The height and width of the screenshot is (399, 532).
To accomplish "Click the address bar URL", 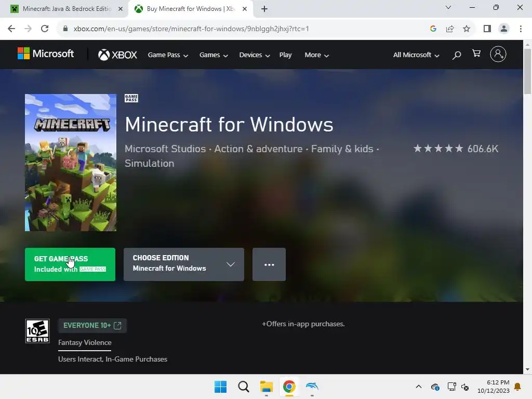I will coord(191,29).
